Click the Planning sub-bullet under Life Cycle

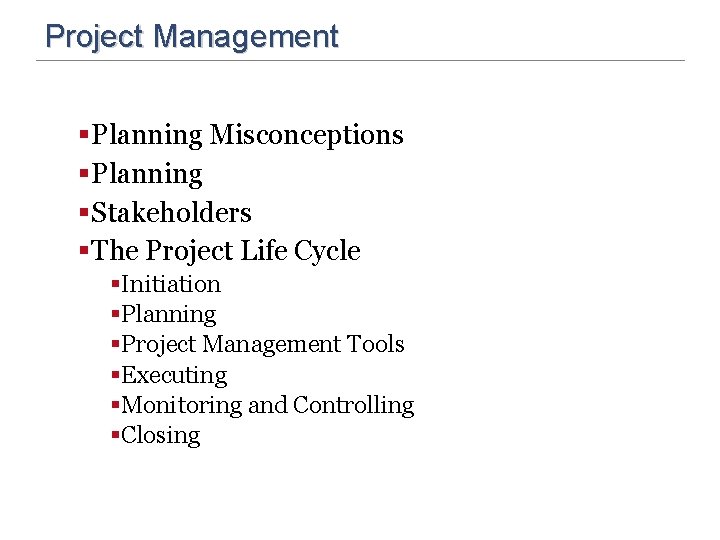169,315
